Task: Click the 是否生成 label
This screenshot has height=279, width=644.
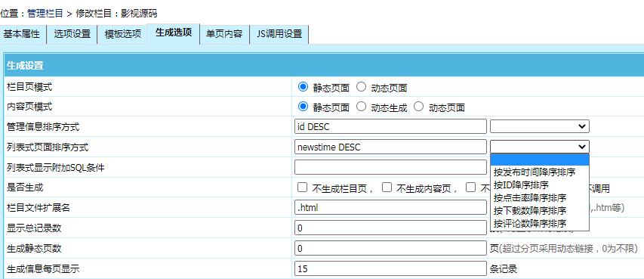Action: [x=25, y=188]
